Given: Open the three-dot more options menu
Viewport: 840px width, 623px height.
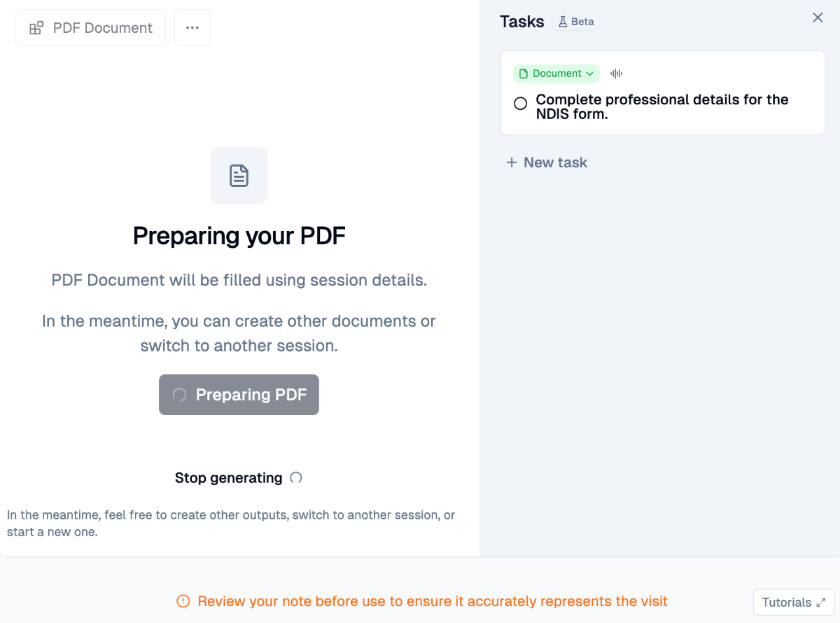Looking at the screenshot, I should click(x=192, y=28).
